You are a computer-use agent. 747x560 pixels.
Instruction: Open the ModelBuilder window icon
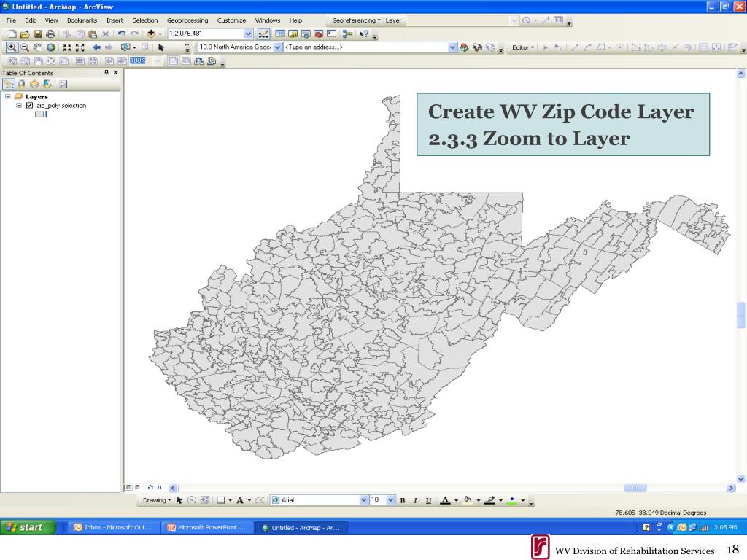[x=348, y=34]
